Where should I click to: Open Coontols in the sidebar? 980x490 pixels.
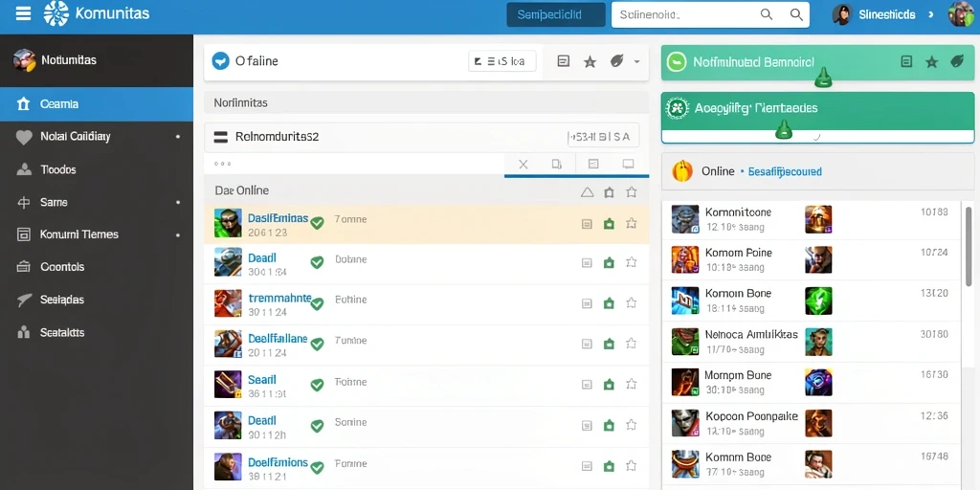97,267
